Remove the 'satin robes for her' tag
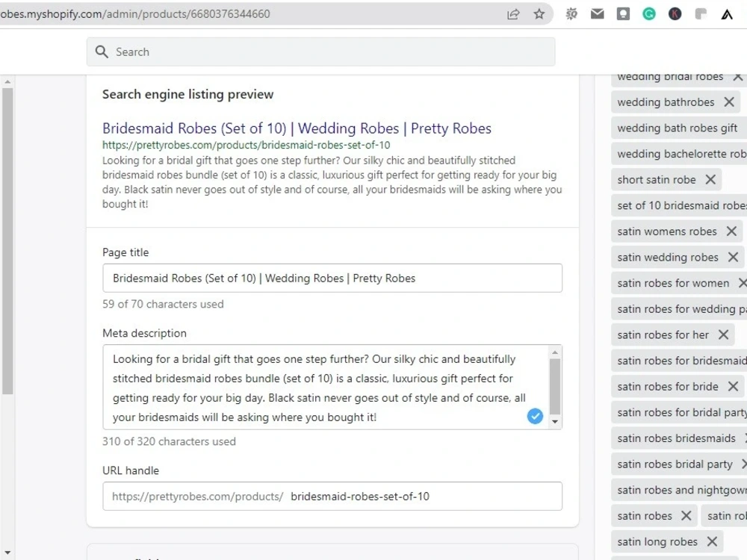 (x=723, y=335)
